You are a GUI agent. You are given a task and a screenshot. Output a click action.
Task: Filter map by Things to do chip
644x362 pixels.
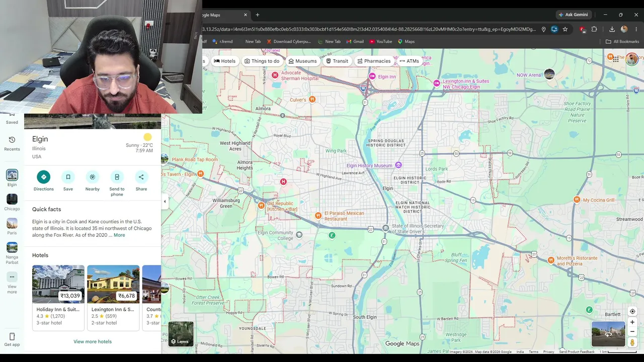(262, 61)
